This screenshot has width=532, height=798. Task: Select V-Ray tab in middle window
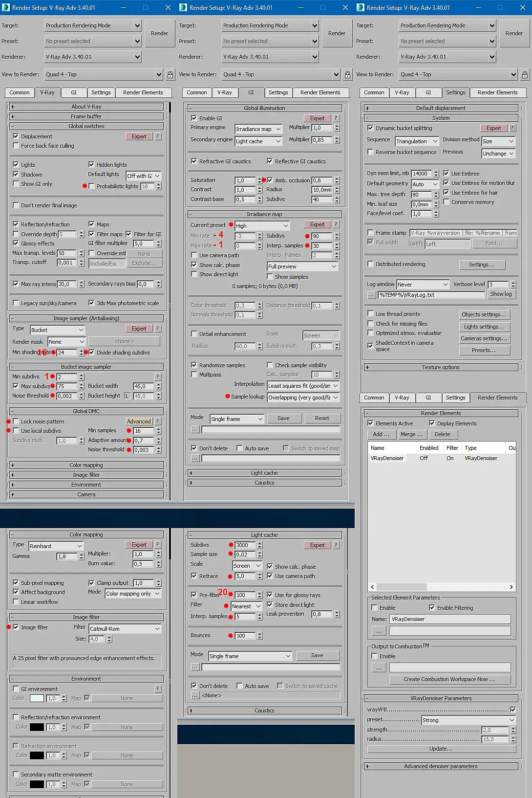click(x=225, y=92)
